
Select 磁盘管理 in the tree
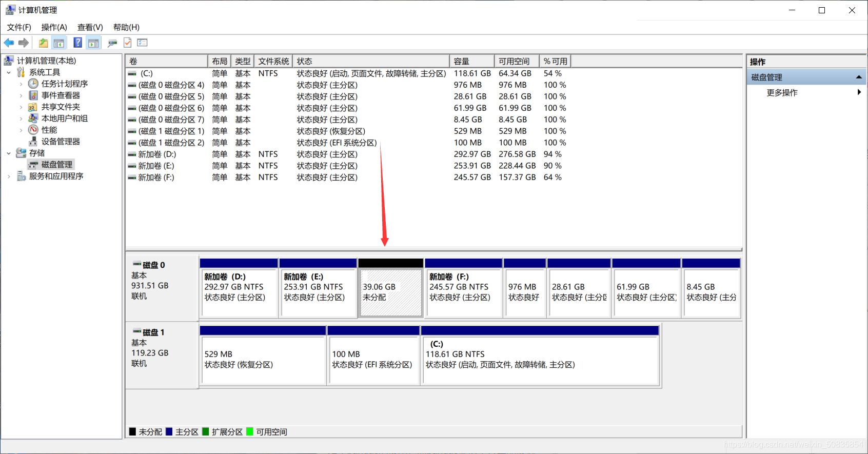[x=51, y=165]
